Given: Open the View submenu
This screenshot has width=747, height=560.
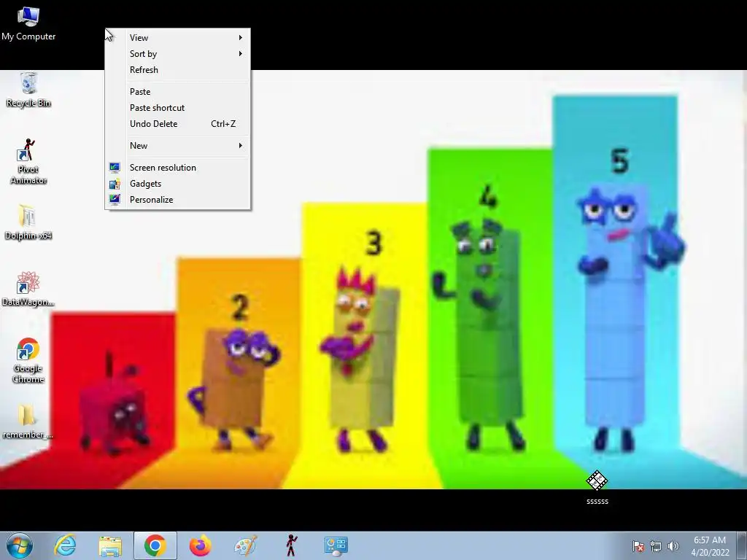Looking at the screenshot, I should coord(178,38).
